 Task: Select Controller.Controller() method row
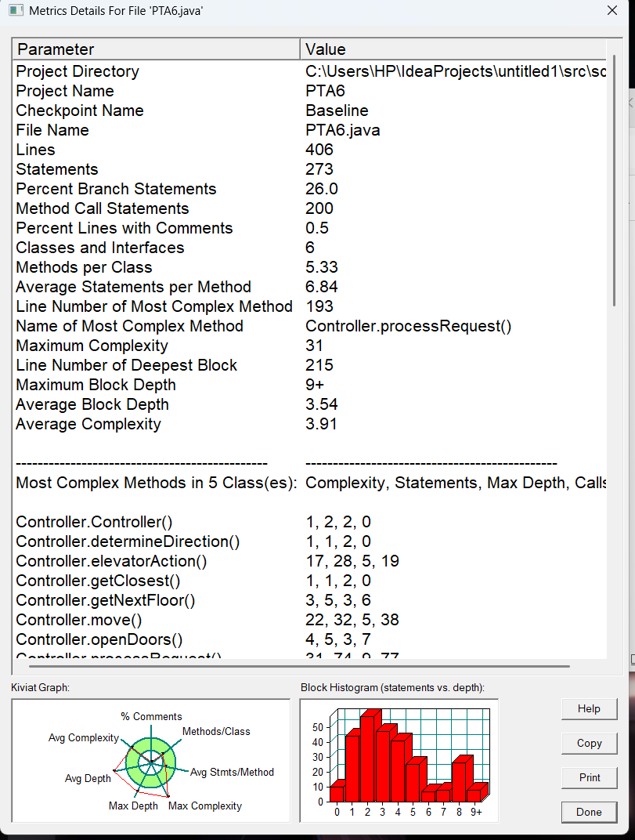(x=309, y=522)
